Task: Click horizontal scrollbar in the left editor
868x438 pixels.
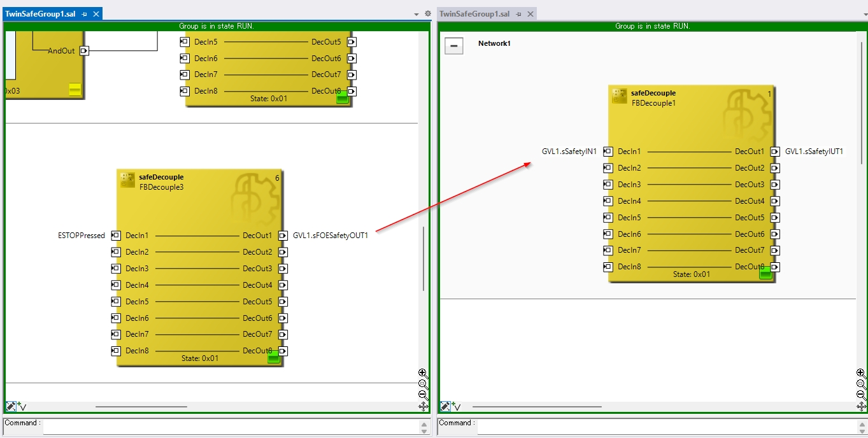Action: [141, 406]
